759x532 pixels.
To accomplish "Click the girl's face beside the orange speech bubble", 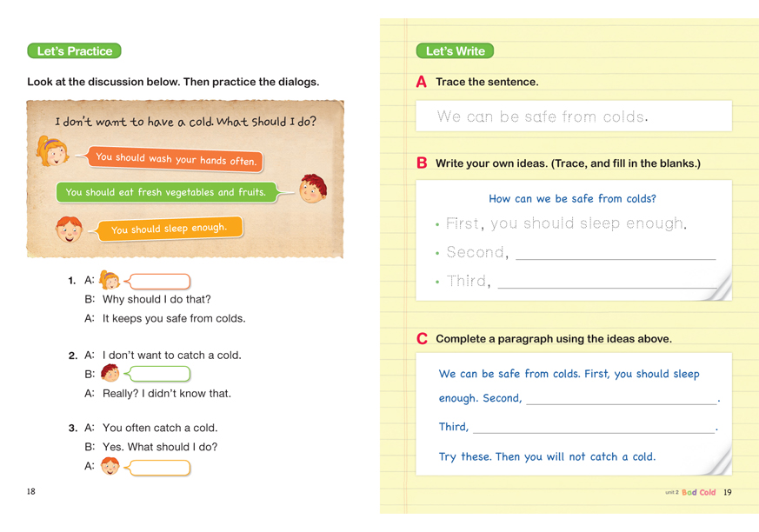I will (53, 151).
